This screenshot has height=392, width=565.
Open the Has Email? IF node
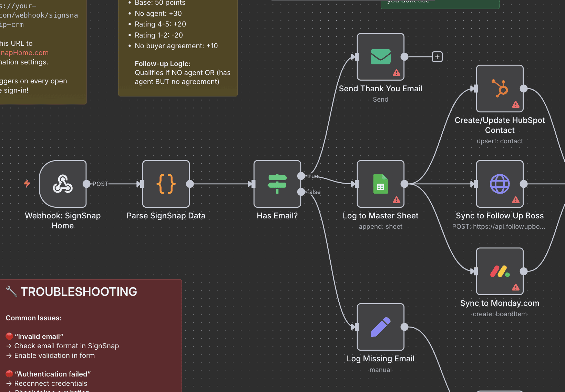277,184
